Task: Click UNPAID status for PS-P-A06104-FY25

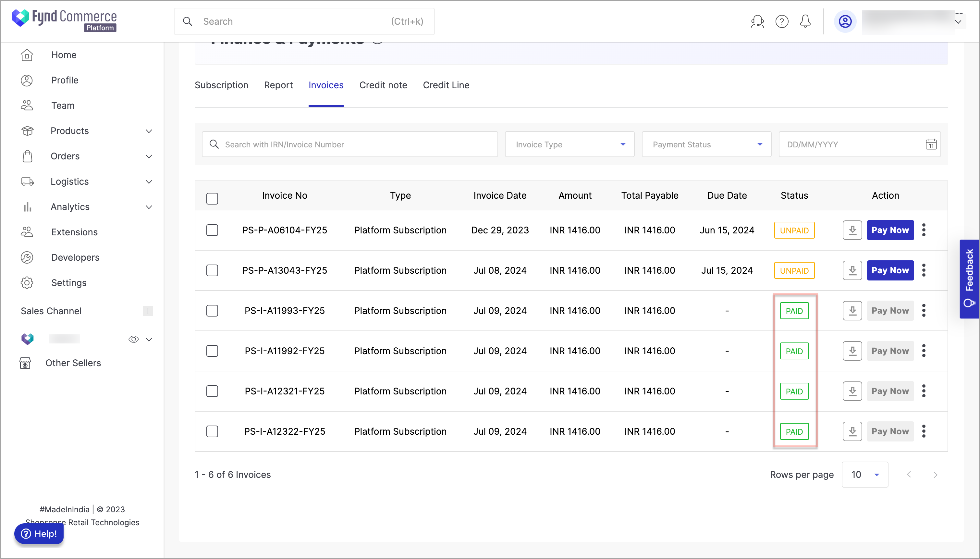Action: point(794,230)
